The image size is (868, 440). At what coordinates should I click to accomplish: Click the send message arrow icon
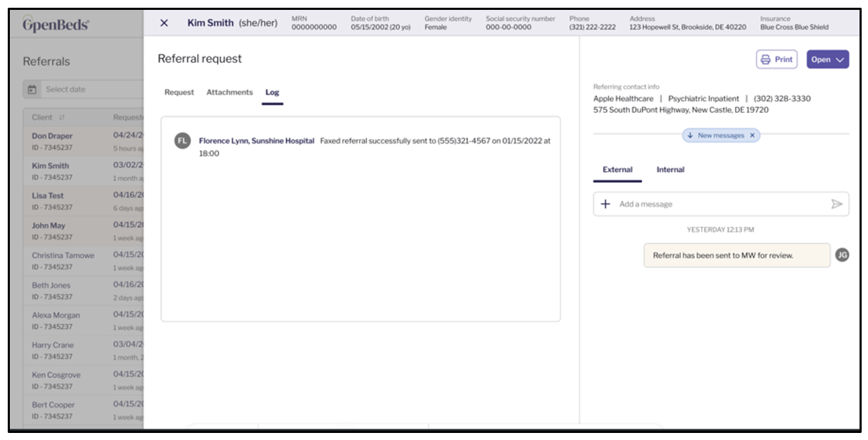pos(837,204)
